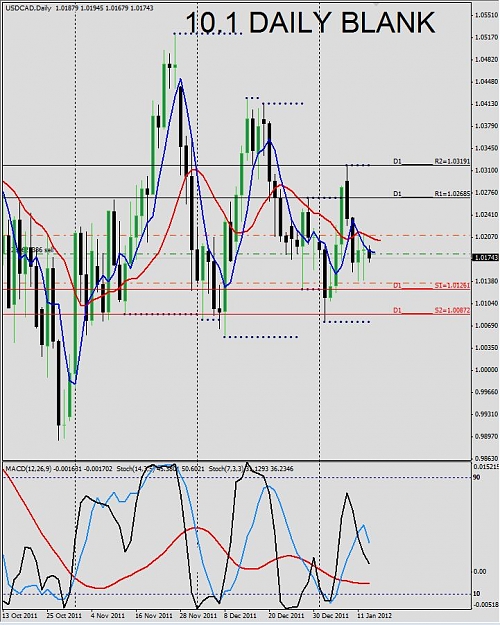
Task: Click the 90 overbought level label
Action: pos(476,478)
